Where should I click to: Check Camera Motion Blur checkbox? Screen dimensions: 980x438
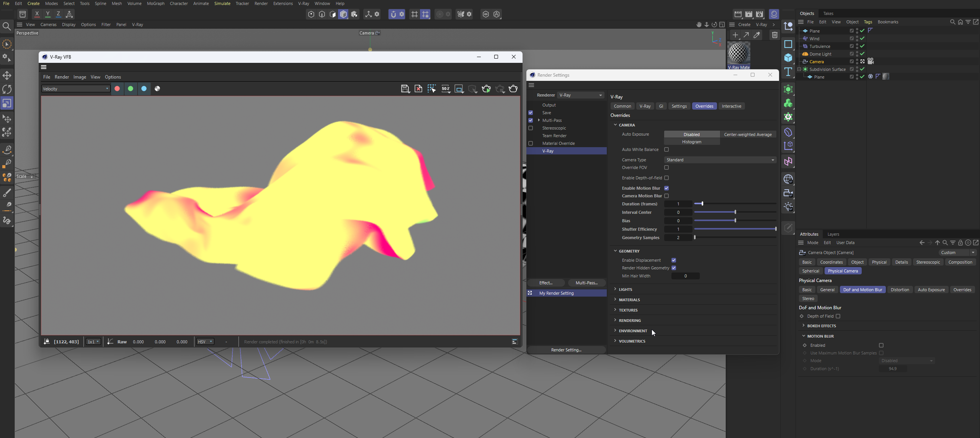[x=666, y=196]
